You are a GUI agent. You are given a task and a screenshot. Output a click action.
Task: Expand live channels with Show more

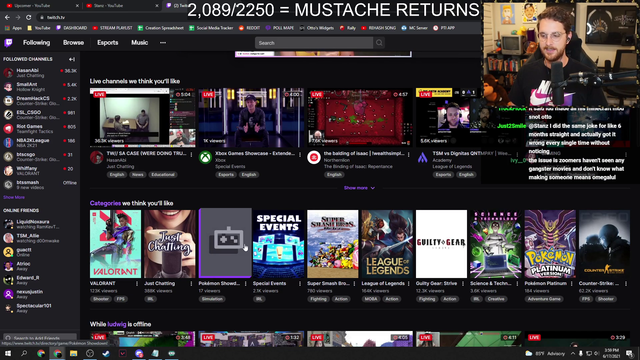(359, 188)
